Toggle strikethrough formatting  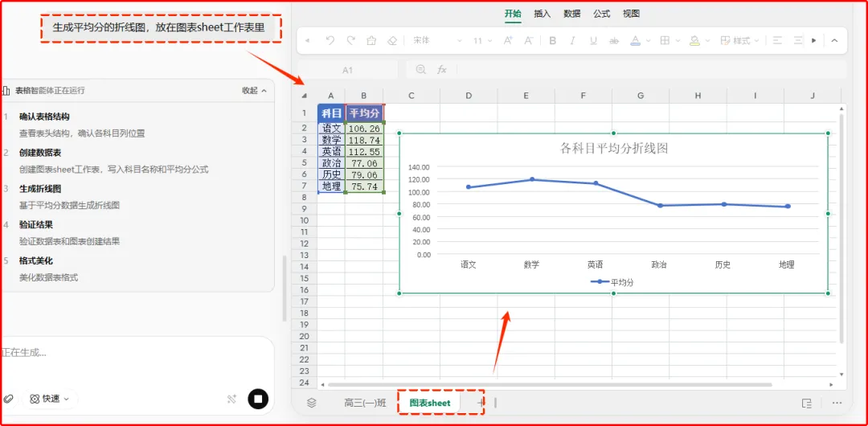[x=613, y=40]
